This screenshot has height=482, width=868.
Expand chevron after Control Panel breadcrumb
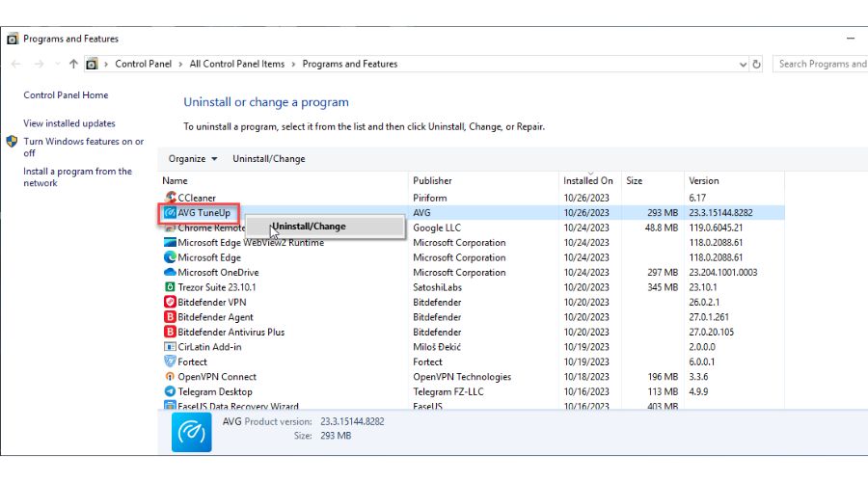[180, 65]
